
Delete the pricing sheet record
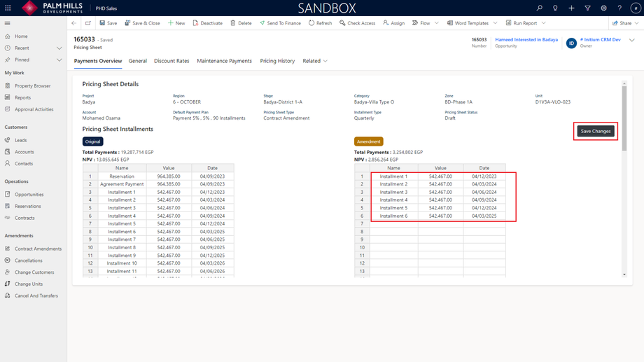click(241, 23)
